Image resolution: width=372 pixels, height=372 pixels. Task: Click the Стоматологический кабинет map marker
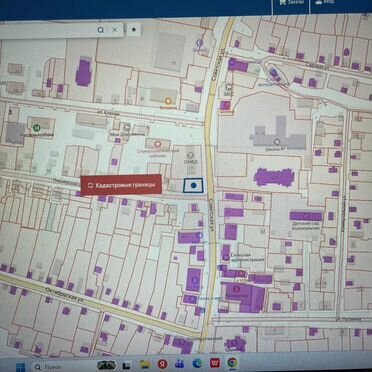pyautogui.click(x=158, y=144)
